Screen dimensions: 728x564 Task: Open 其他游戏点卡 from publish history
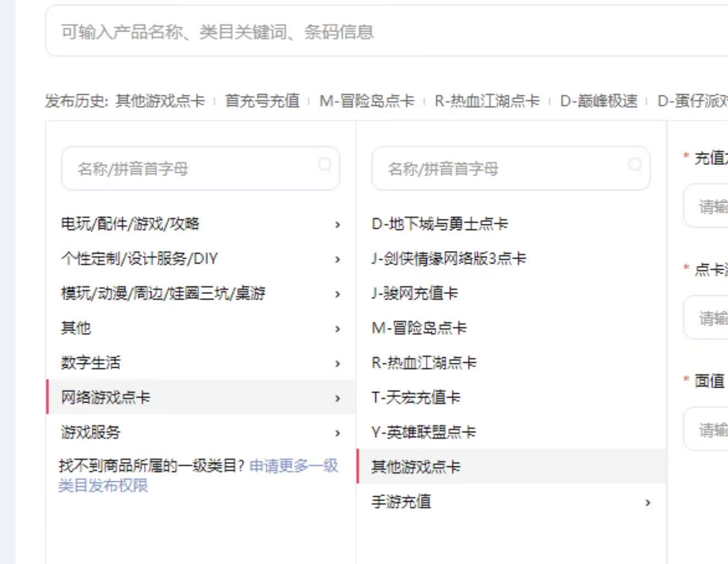point(160,101)
